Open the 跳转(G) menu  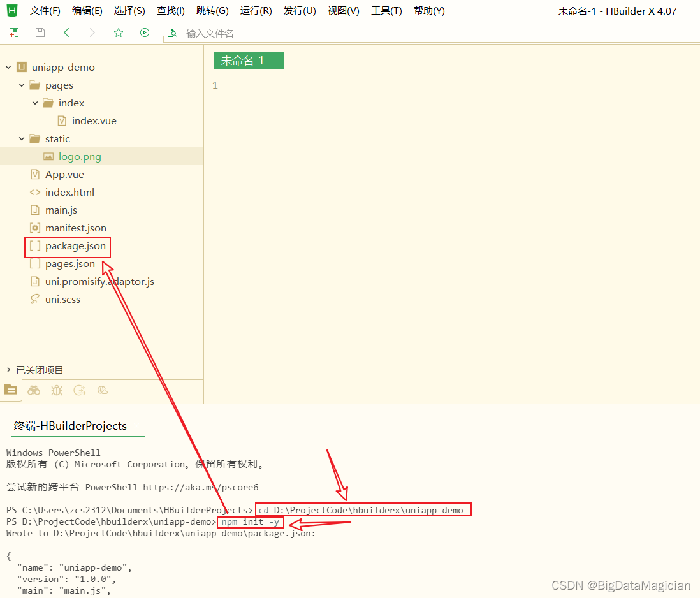pyautogui.click(x=212, y=11)
